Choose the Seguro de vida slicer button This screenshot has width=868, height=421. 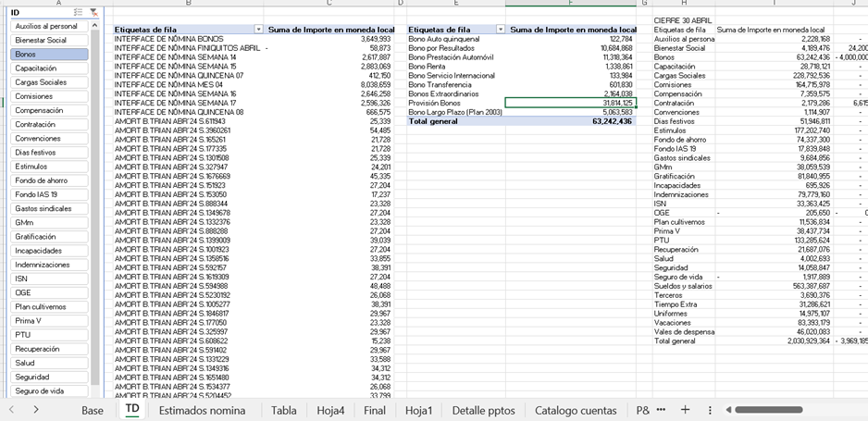pos(50,391)
